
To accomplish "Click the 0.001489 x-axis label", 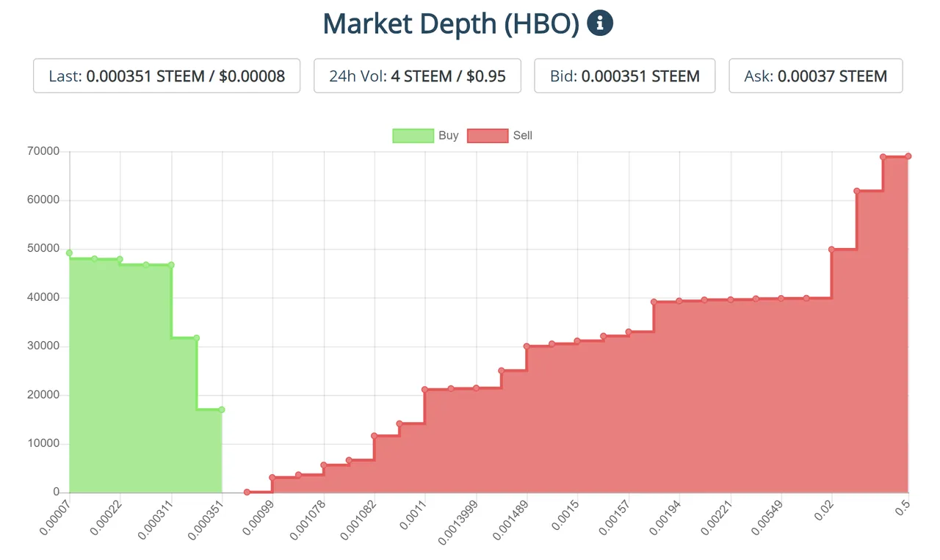I will coord(510,519).
